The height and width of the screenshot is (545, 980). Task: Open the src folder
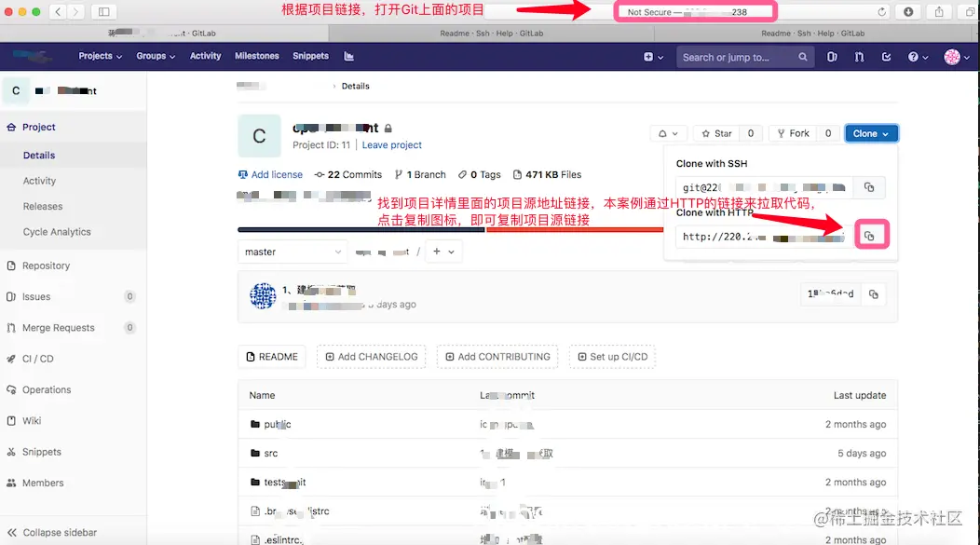[x=271, y=453]
